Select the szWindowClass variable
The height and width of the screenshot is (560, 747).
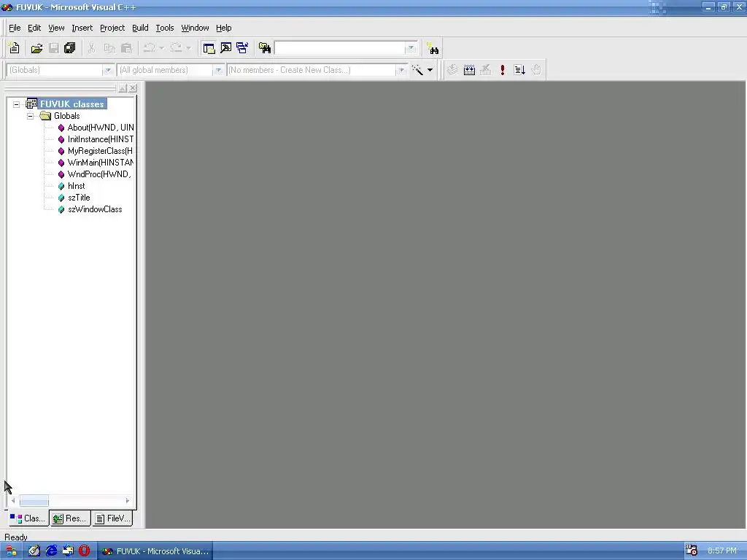[95, 209]
